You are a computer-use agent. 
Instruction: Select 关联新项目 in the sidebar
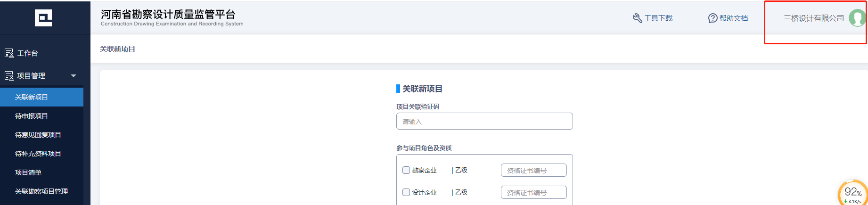(32, 97)
